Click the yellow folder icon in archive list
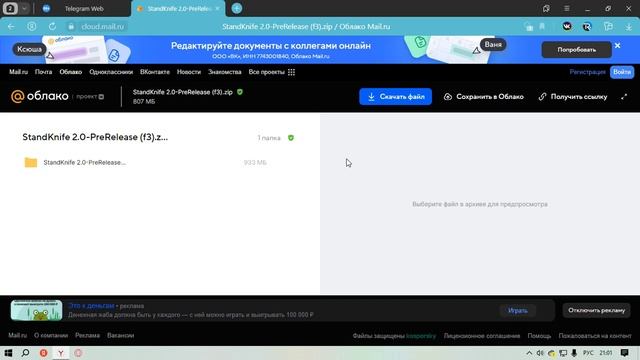 (31, 162)
